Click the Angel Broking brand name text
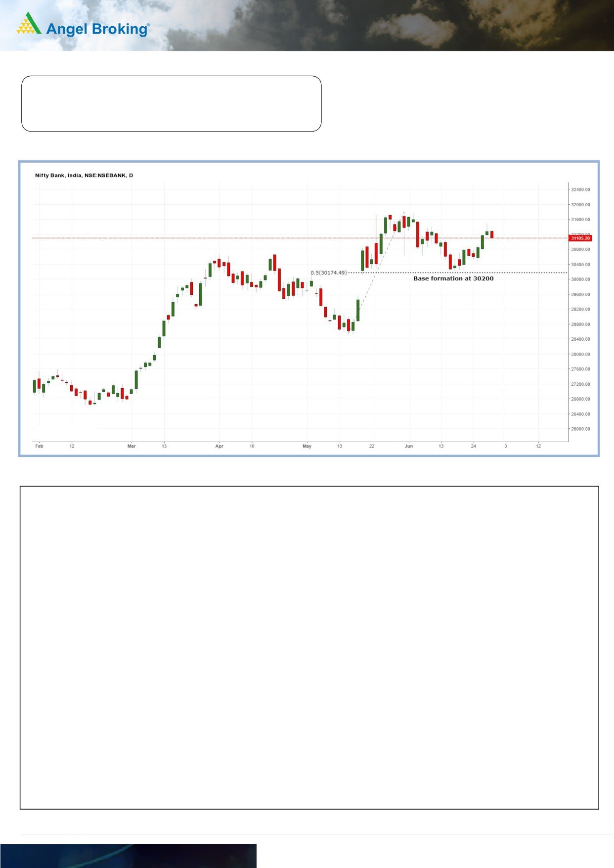This screenshot has height=868, width=614. click(x=97, y=29)
